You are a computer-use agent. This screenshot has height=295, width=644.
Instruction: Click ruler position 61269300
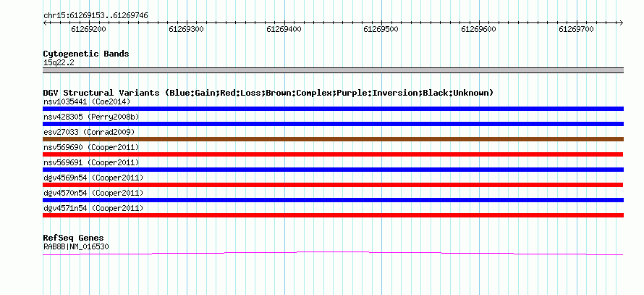coord(187,29)
